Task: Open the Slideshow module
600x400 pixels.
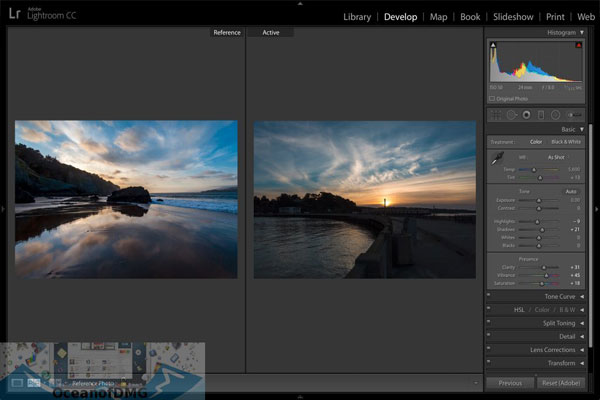Action: point(512,17)
